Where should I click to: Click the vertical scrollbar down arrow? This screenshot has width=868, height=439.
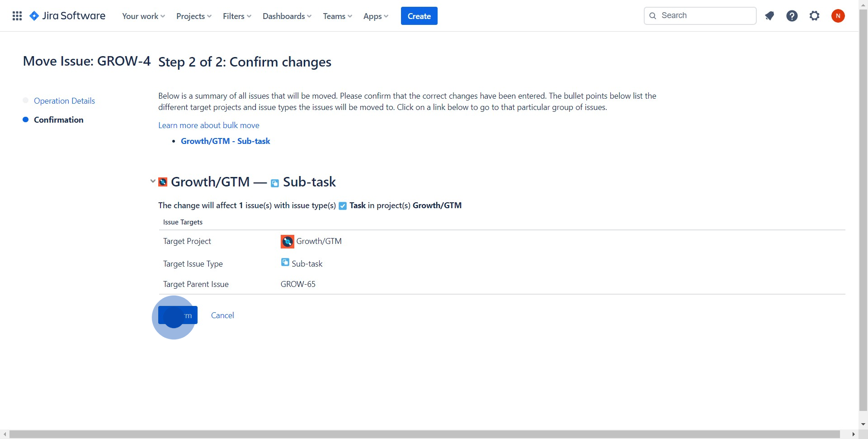coord(863,425)
